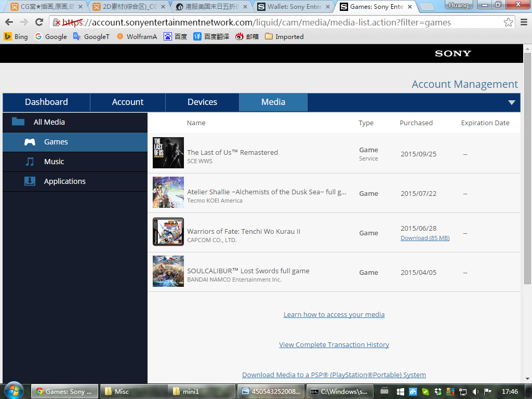Open the 450543252008 taskbar window
The image size is (532, 399).
[x=271, y=392]
